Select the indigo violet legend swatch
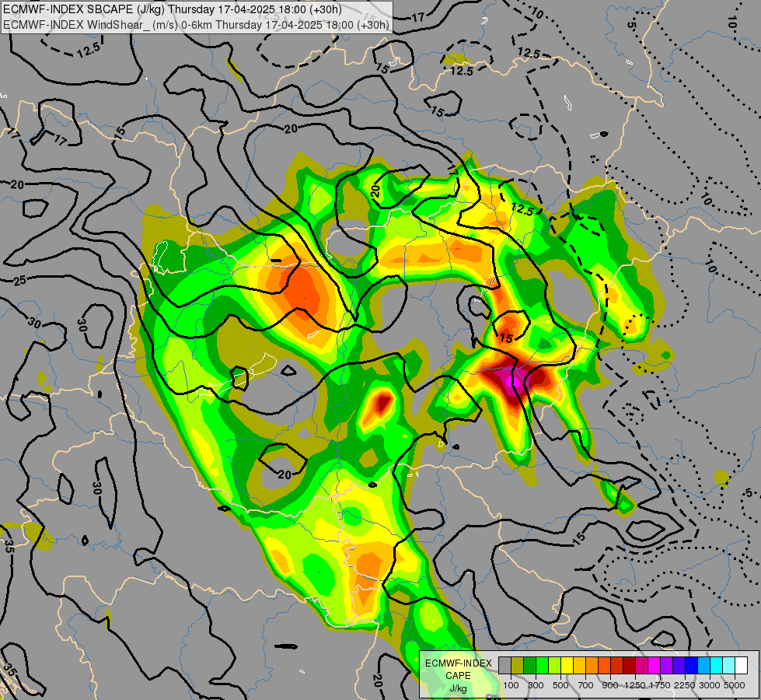 (x=679, y=666)
